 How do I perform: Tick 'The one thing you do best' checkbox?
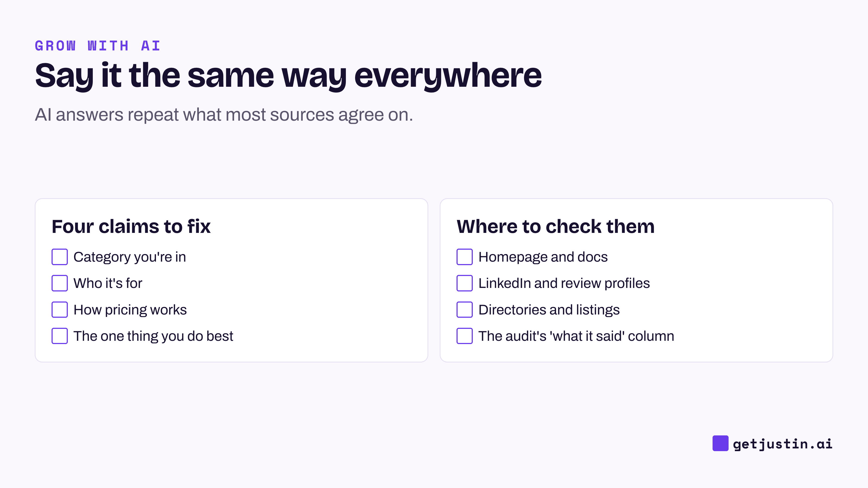60,336
